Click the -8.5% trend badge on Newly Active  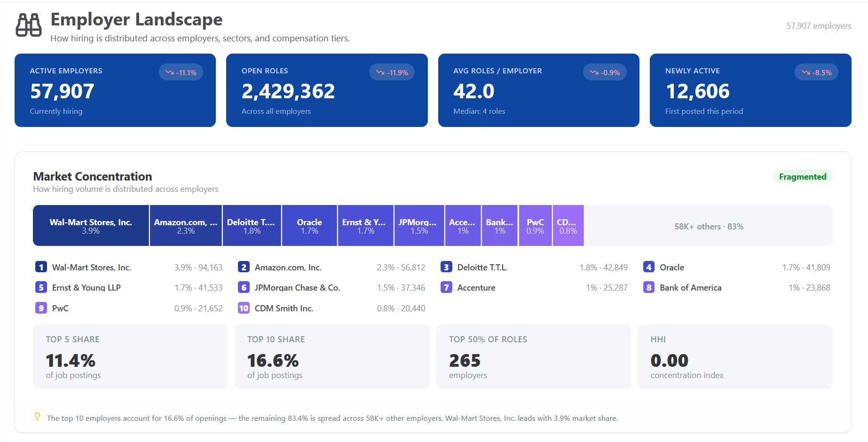[x=816, y=72]
